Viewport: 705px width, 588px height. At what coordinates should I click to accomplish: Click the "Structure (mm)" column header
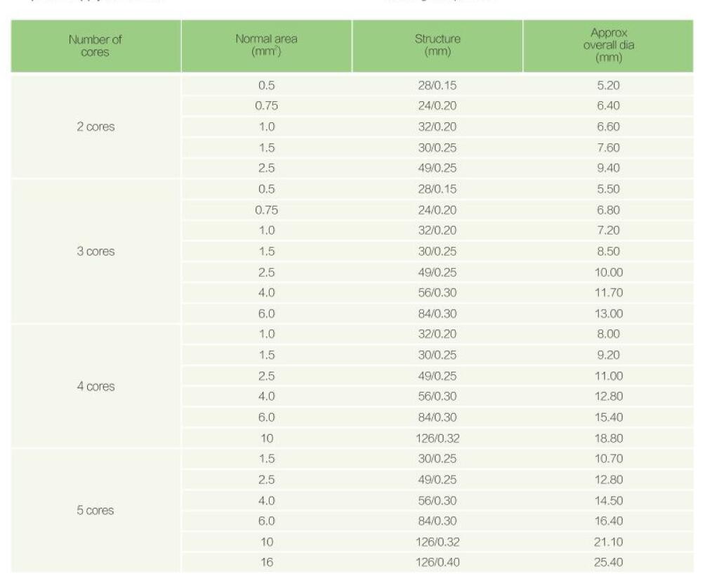tap(437, 46)
